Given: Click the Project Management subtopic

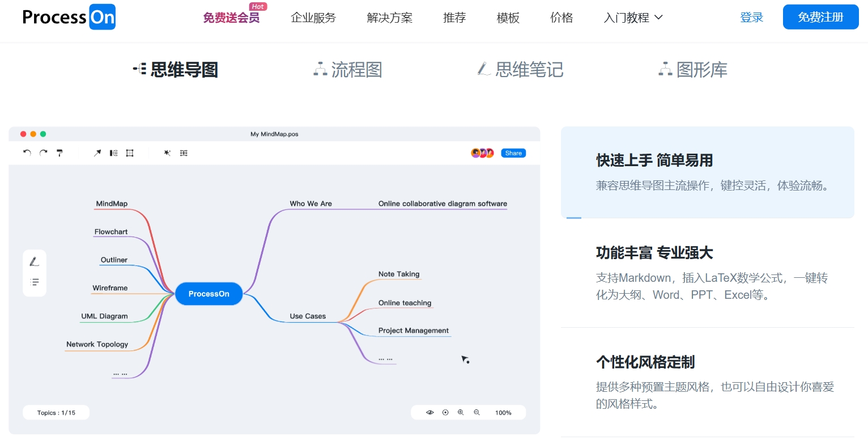Looking at the screenshot, I should click(414, 331).
